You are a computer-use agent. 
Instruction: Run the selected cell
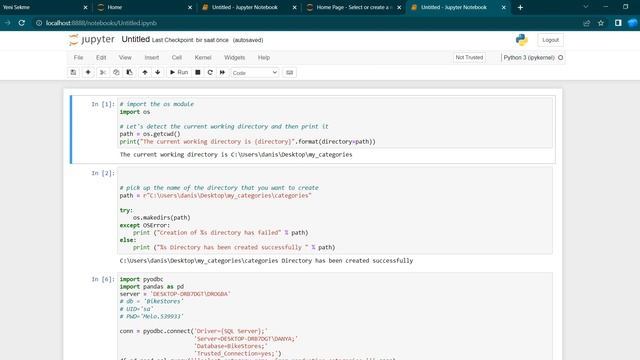(x=179, y=73)
